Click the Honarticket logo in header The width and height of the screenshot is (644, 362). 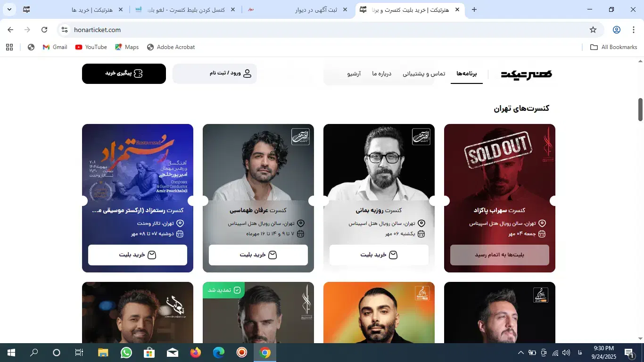point(526,74)
